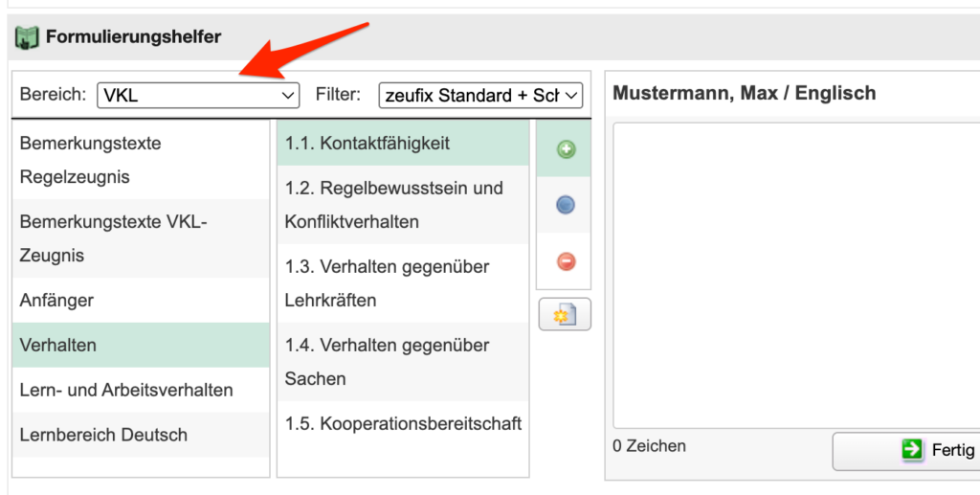Select 1.3. Verhalten gegenüber Lehrkräften
980x495 pixels.
click(402, 282)
